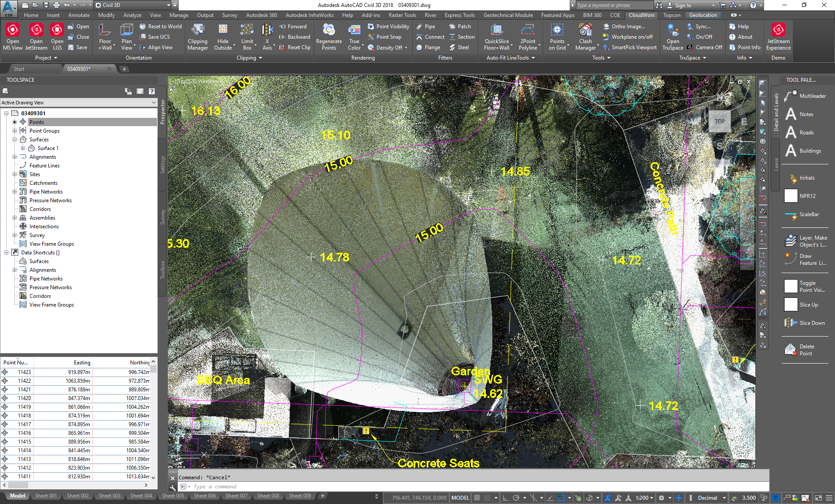
Task: Toggle Point Snap setting
Action: pos(384,37)
